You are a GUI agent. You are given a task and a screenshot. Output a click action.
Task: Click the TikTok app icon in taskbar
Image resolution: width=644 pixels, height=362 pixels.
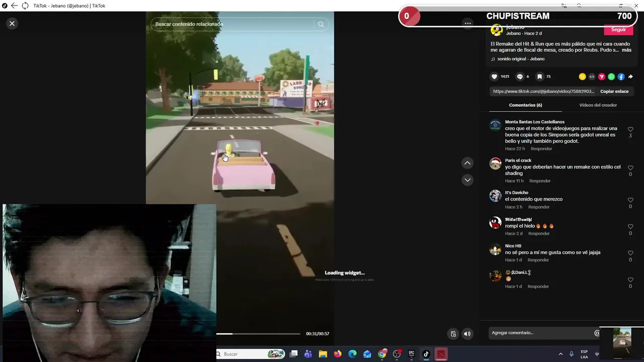[426, 354]
